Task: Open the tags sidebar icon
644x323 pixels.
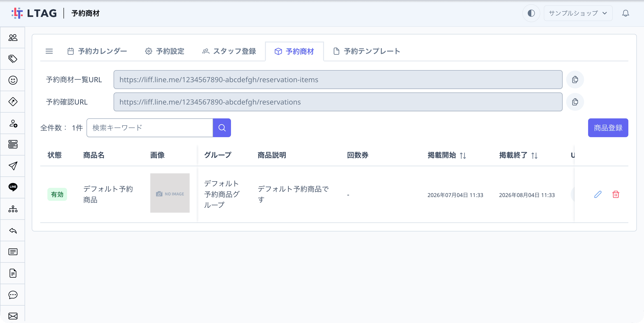Action: tap(13, 59)
